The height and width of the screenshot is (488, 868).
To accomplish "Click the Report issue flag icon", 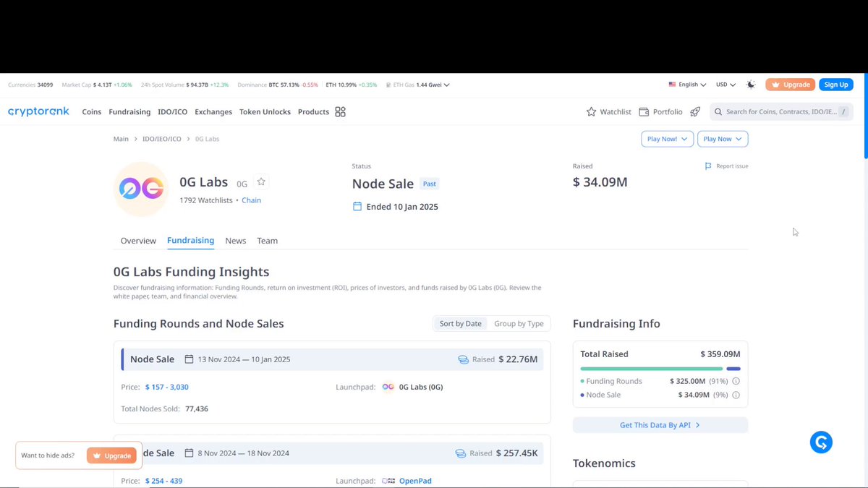I will [x=708, y=166].
